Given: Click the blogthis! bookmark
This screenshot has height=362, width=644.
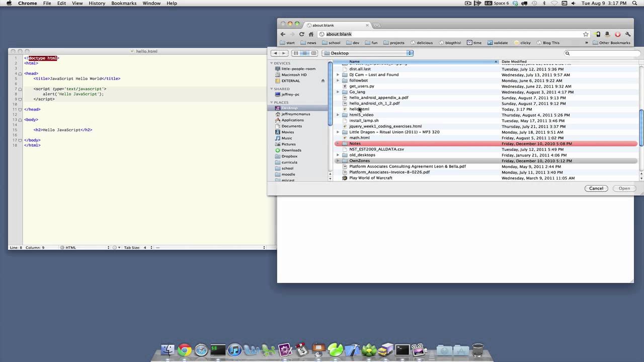Looking at the screenshot, I should click(449, 43).
